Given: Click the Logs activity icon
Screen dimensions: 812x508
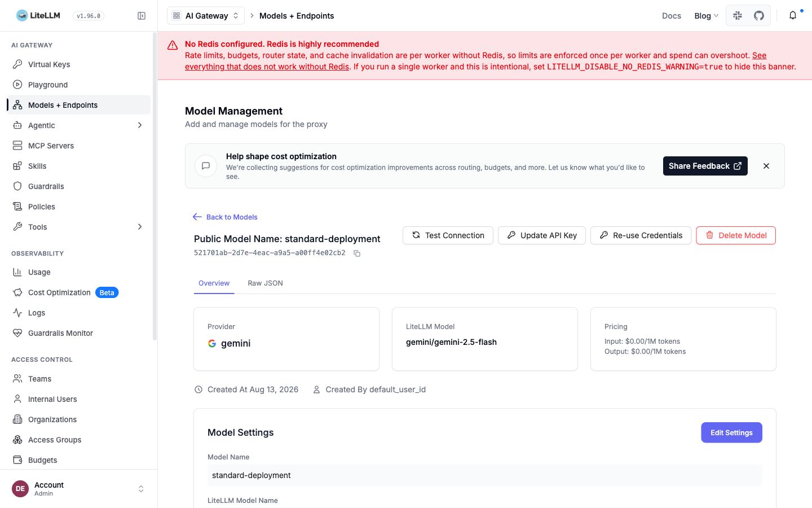Looking at the screenshot, I should coord(17,313).
